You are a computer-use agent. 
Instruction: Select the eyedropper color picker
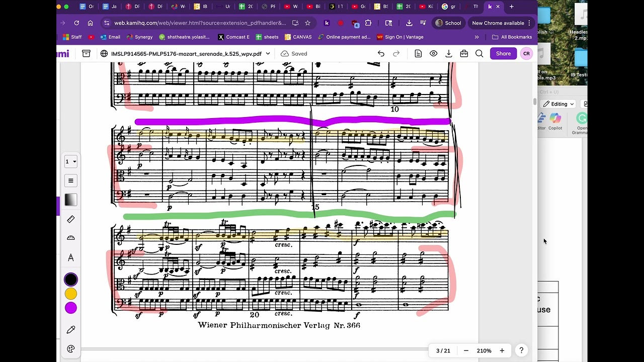(x=70, y=330)
